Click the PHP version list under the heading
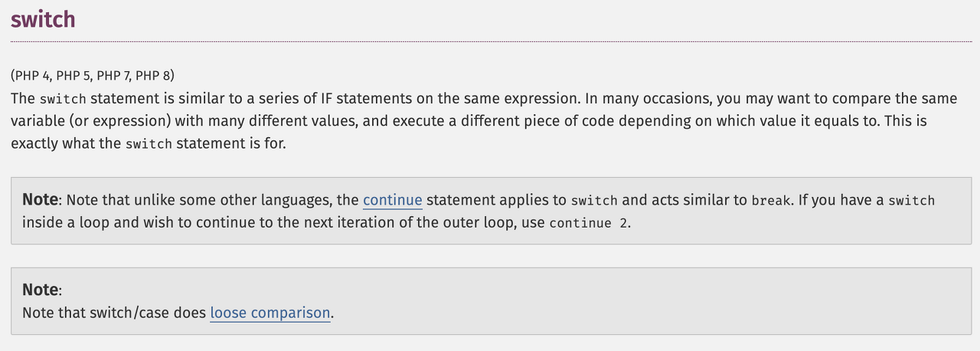This screenshot has height=351, width=980. point(93,75)
